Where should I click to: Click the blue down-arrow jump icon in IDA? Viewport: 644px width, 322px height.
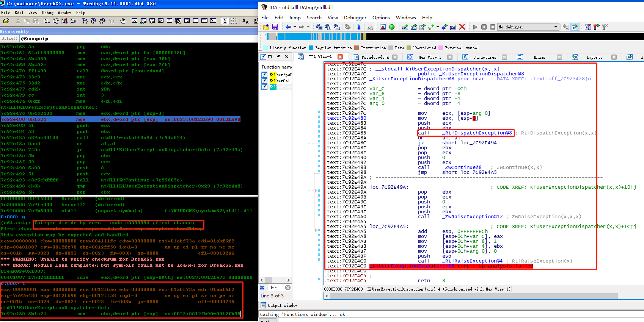coord(359,27)
